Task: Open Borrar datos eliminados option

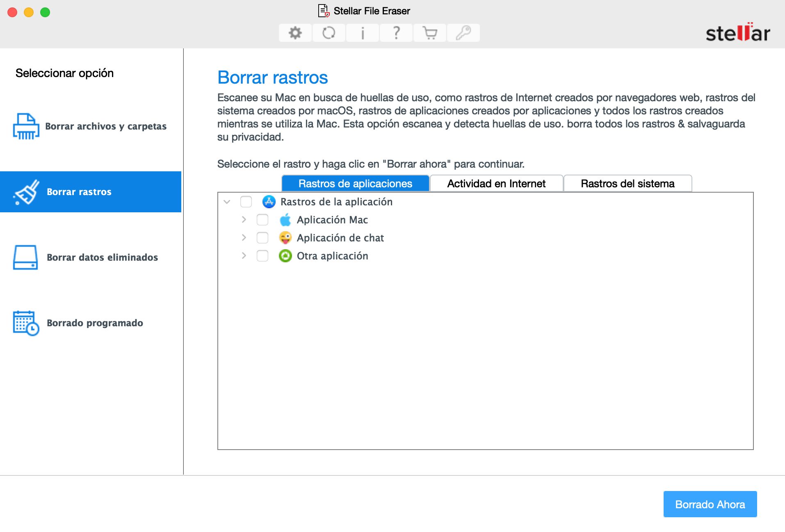Action: coord(91,257)
